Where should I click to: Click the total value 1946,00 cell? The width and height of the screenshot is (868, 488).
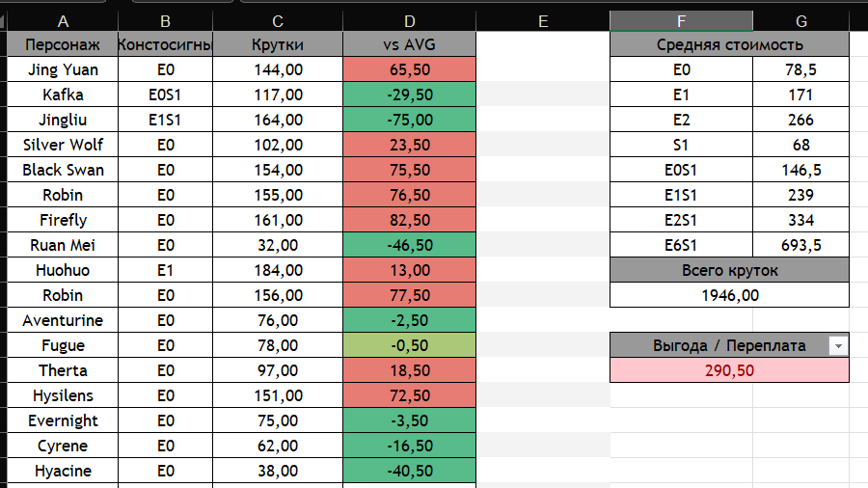729,295
